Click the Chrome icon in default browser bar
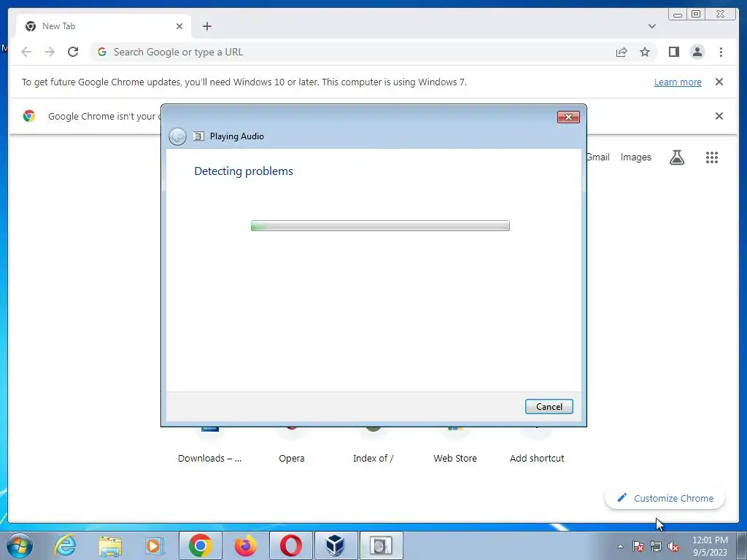This screenshot has height=560, width=747. [29, 116]
